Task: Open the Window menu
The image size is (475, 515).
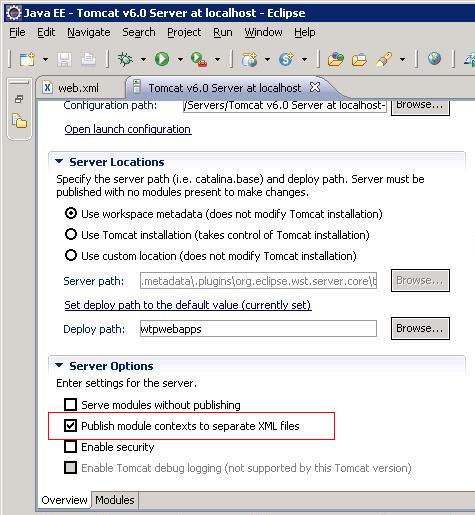Action: (x=263, y=32)
